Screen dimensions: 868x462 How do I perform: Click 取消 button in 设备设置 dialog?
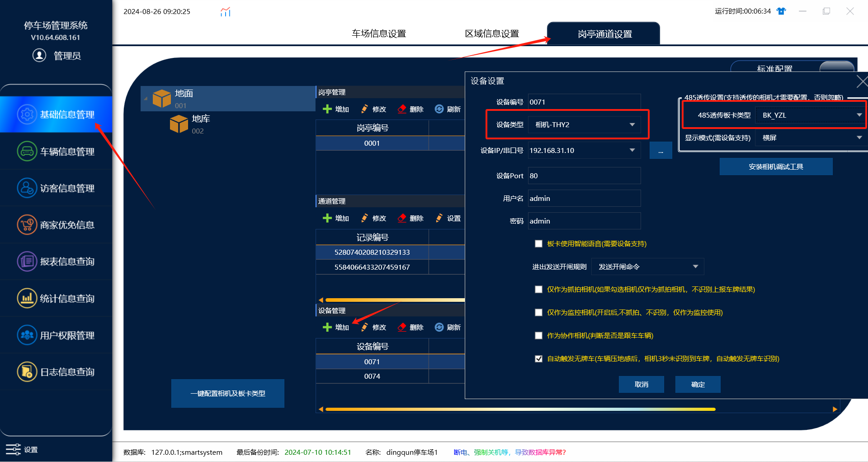pos(641,384)
